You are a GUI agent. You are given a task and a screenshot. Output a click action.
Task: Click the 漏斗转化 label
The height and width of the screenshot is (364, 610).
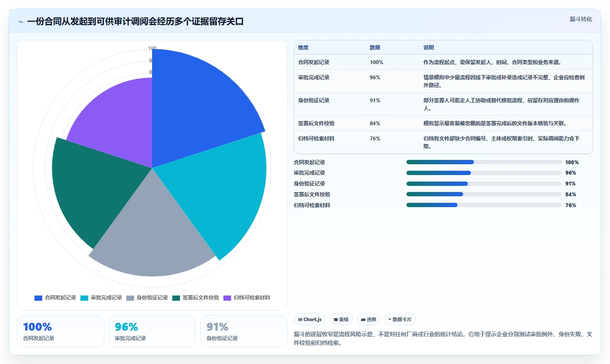(581, 19)
